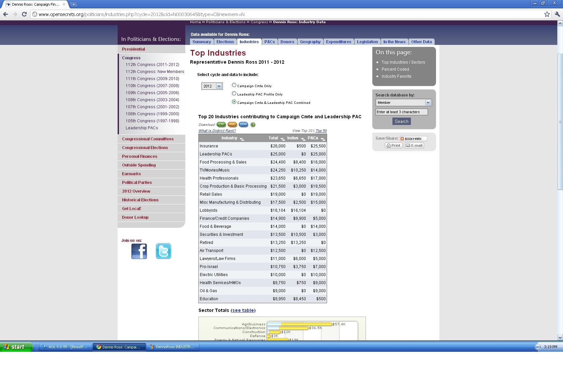The image size is (563, 392).
Task: Jump to Percent Coded section
Action: [395, 69]
